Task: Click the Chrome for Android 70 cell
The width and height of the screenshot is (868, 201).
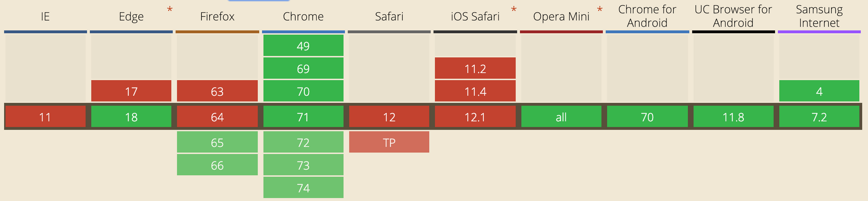Action: tap(647, 117)
